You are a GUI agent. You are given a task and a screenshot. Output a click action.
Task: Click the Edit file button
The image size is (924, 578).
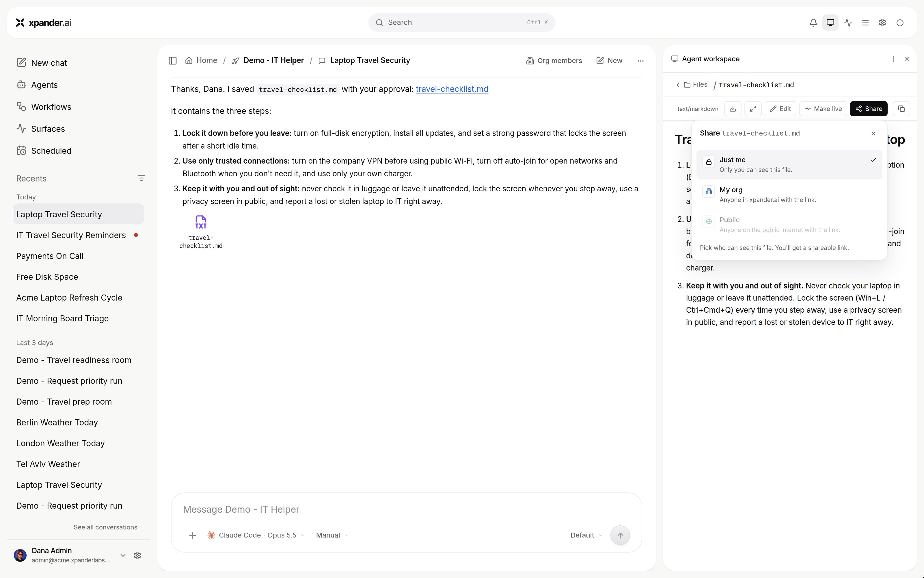click(780, 109)
